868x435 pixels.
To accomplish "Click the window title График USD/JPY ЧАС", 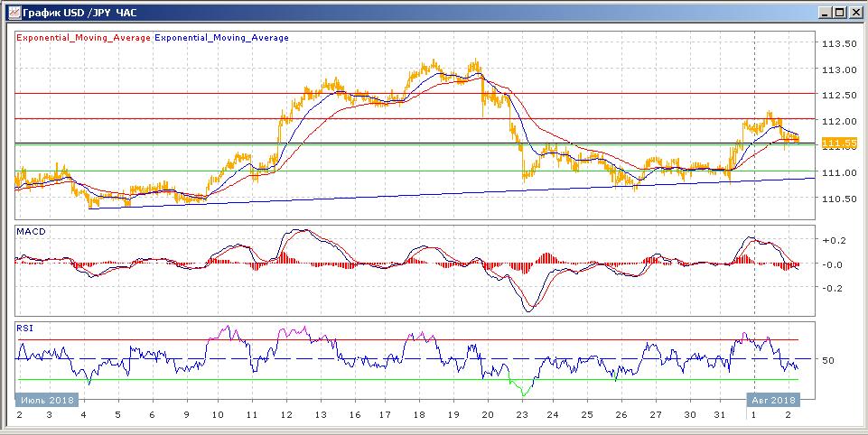I will point(80,12).
